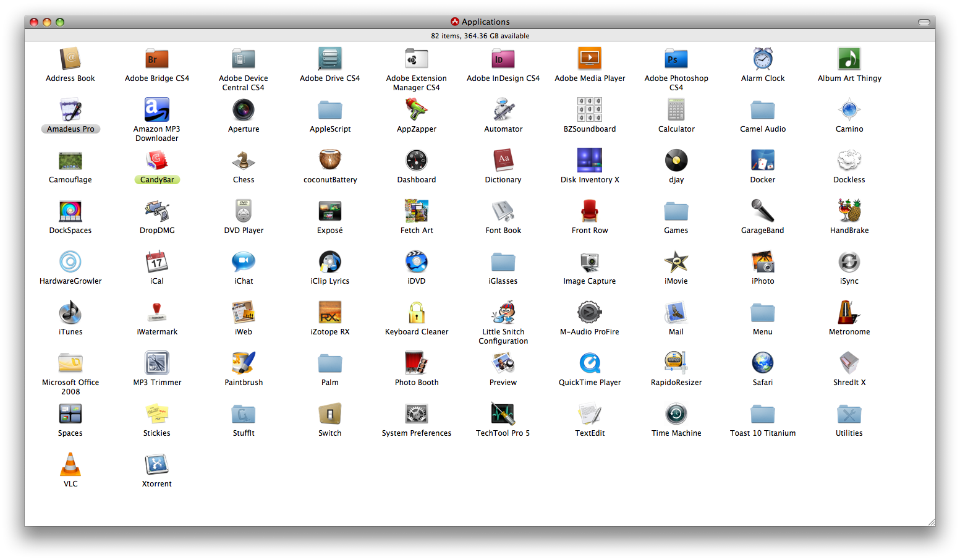Click the "Fetch Art" label text

click(x=417, y=231)
